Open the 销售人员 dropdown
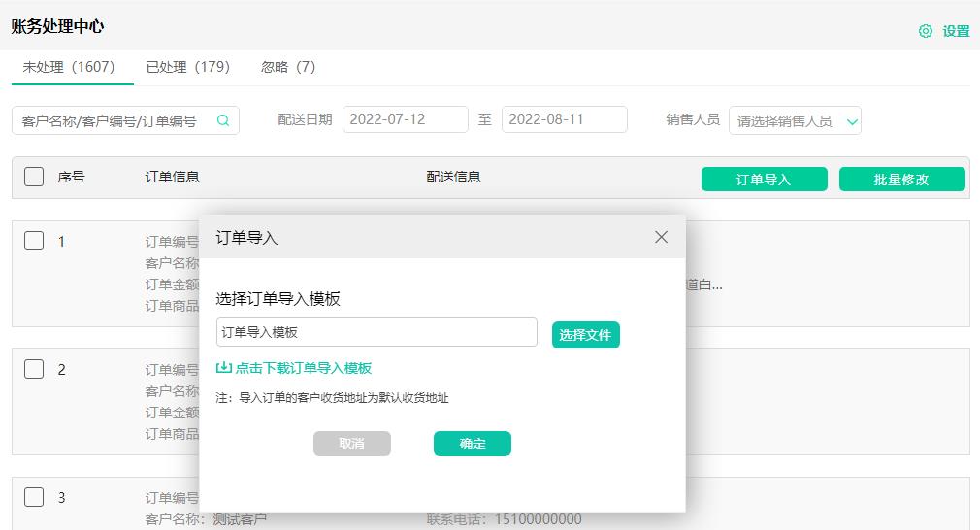This screenshot has width=980, height=530. [795, 121]
